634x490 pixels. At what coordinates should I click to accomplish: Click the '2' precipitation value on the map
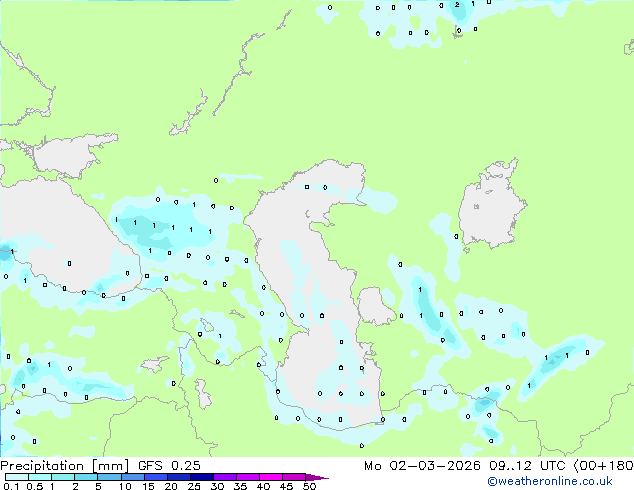457,5
